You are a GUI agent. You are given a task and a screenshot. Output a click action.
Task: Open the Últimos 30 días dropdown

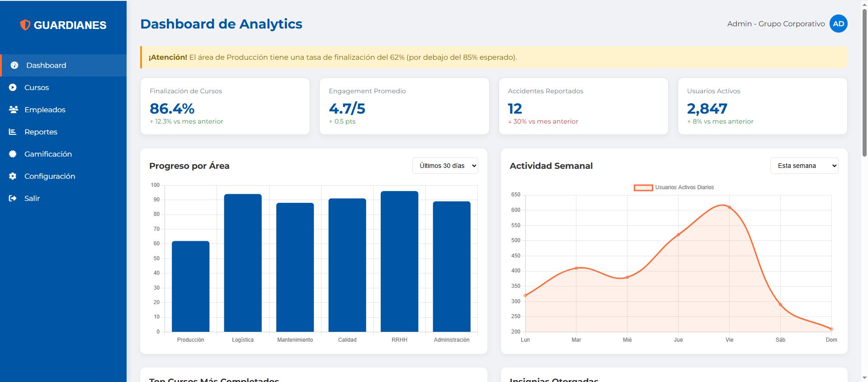[445, 166]
